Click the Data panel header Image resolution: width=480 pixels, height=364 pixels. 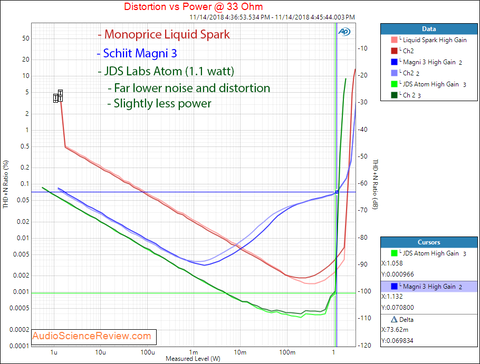[x=429, y=29]
